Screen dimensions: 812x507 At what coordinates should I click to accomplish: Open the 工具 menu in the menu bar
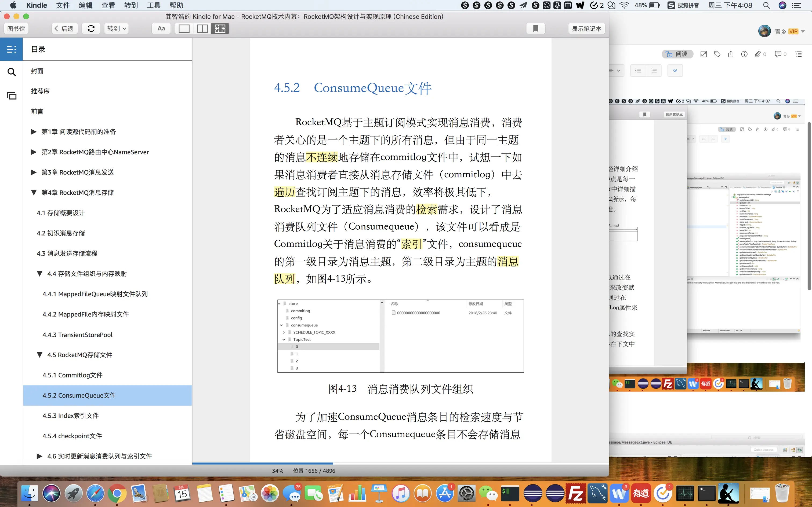(x=153, y=5)
